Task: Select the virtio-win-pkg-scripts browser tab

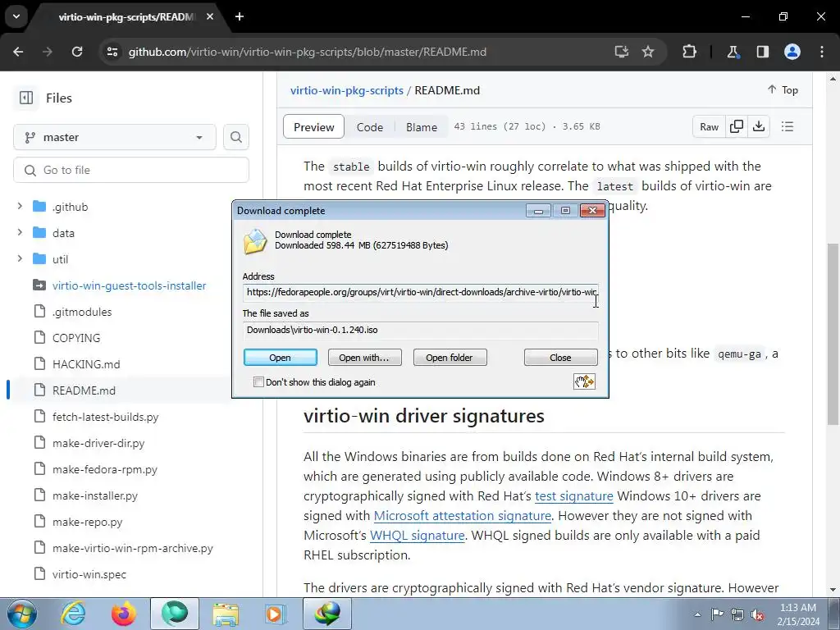Action: (x=126, y=16)
